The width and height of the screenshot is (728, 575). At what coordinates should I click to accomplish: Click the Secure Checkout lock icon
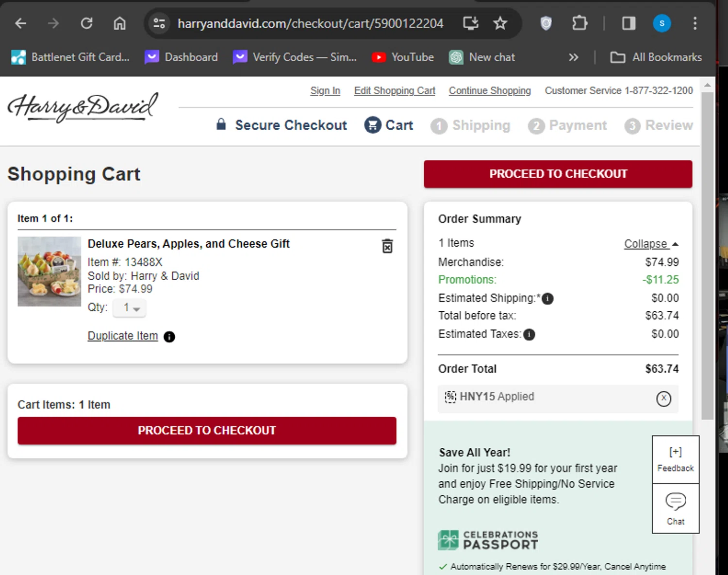pos(221,124)
